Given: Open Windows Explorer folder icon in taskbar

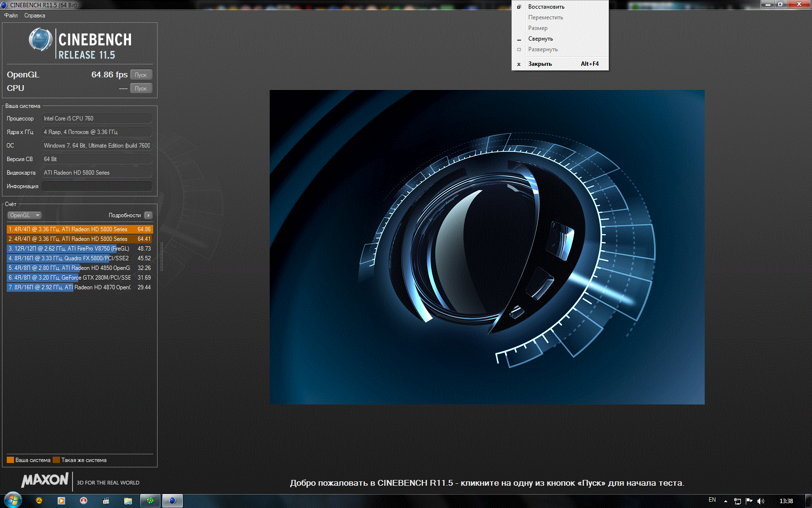Looking at the screenshot, I should (x=128, y=501).
